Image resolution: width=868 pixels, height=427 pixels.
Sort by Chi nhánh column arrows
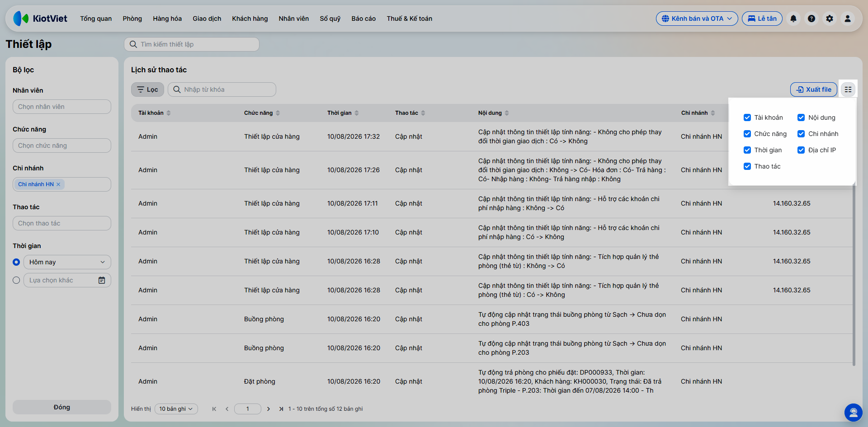pos(713,113)
